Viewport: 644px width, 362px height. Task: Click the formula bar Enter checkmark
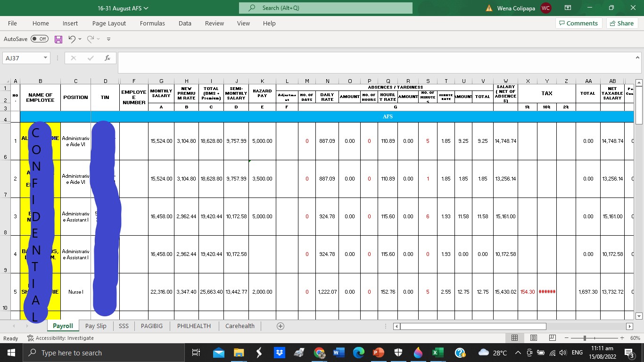click(x=91, y=58)
